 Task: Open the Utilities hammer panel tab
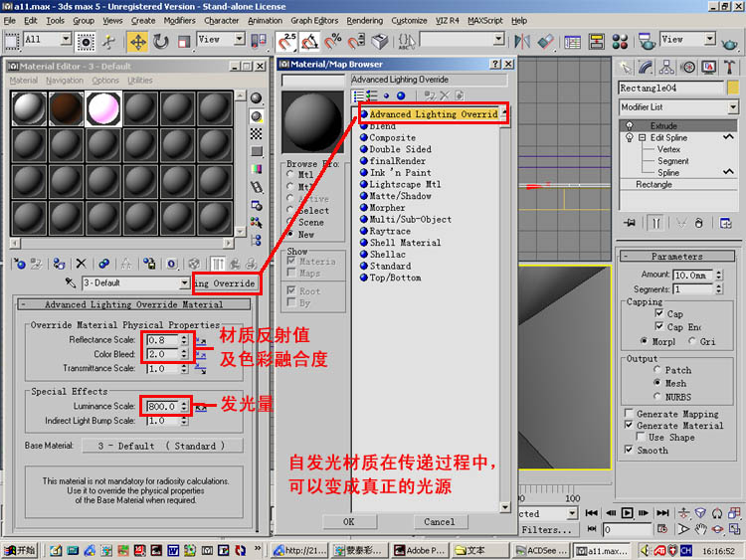(x=729, y=68)
